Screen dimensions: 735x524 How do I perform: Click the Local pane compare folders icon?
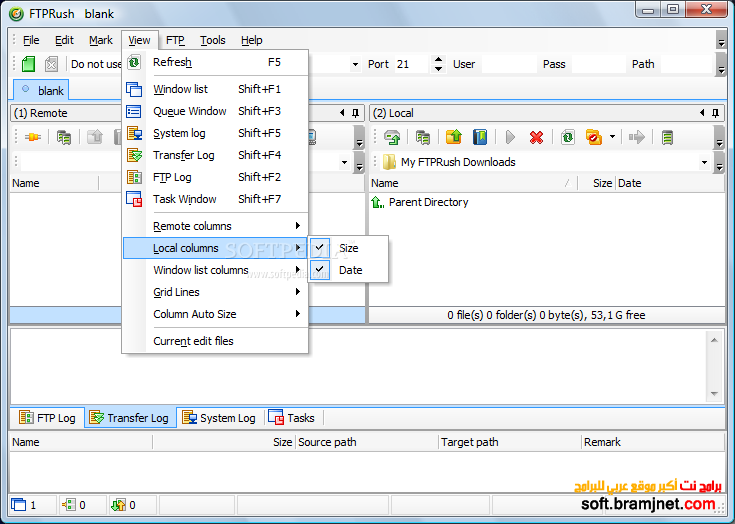(x=423, y=137)
